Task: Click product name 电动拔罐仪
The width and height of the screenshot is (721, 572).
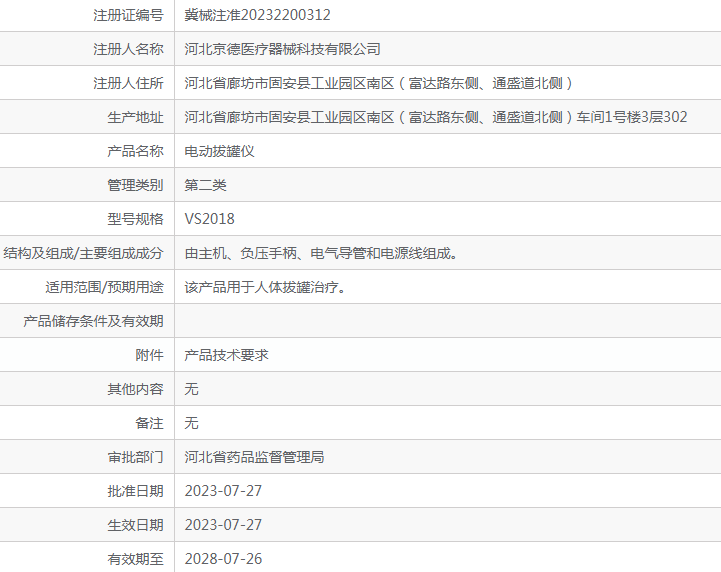Action: pyautogui.click(x=220, y=151)
